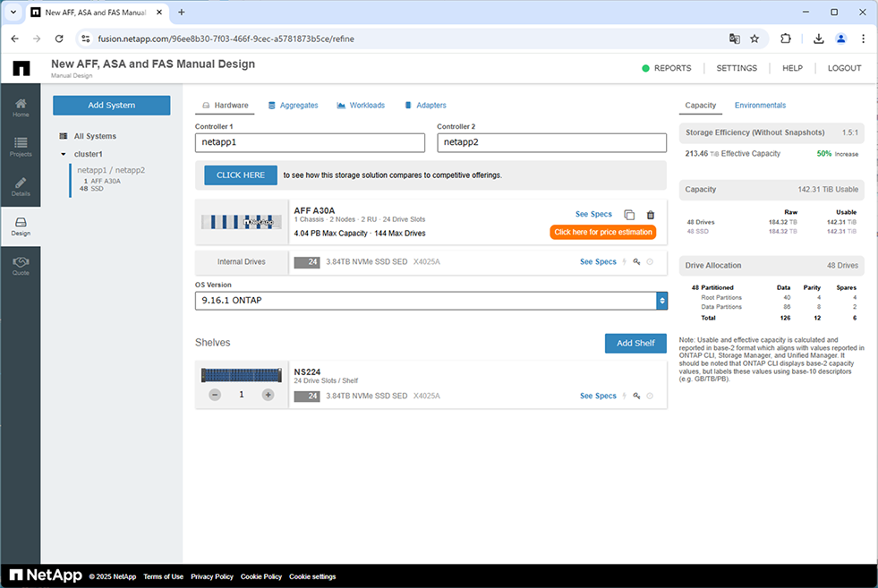Bookmark this page with the star icon
Image resolution: width=878 pixels, height=588 pixels.
click(754, 38)
